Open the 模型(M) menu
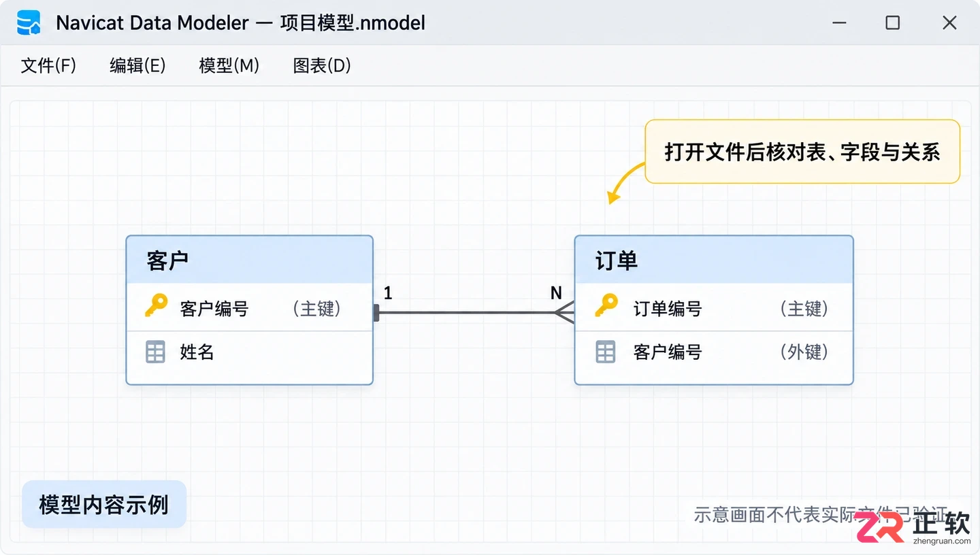The height and width of the screenshot is (555, 980). coord(229,65)
